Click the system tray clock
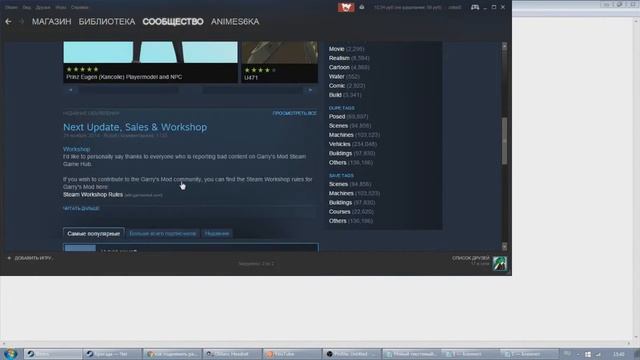 point(619,354)
